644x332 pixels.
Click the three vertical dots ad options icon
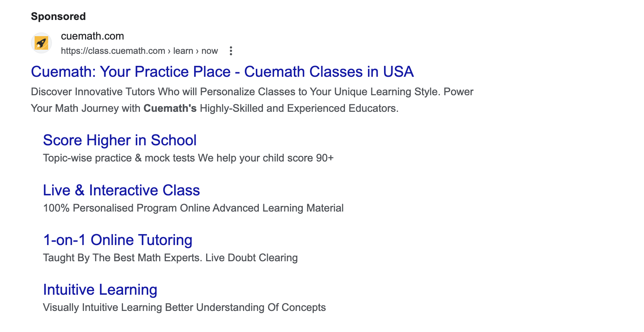[x=231, y=50]
